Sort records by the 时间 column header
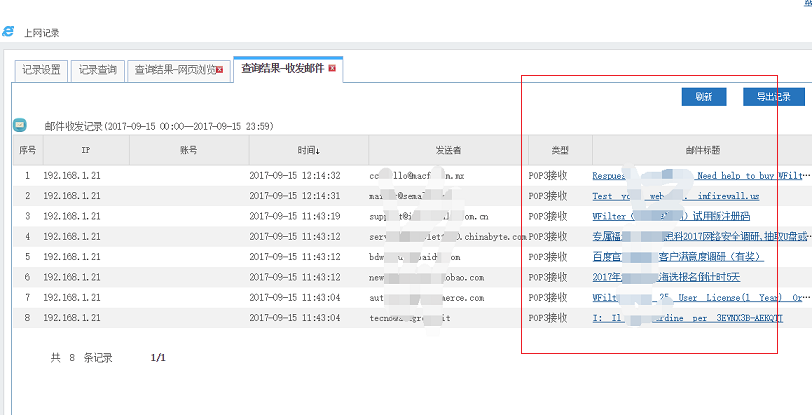 [x=308, y=150]
